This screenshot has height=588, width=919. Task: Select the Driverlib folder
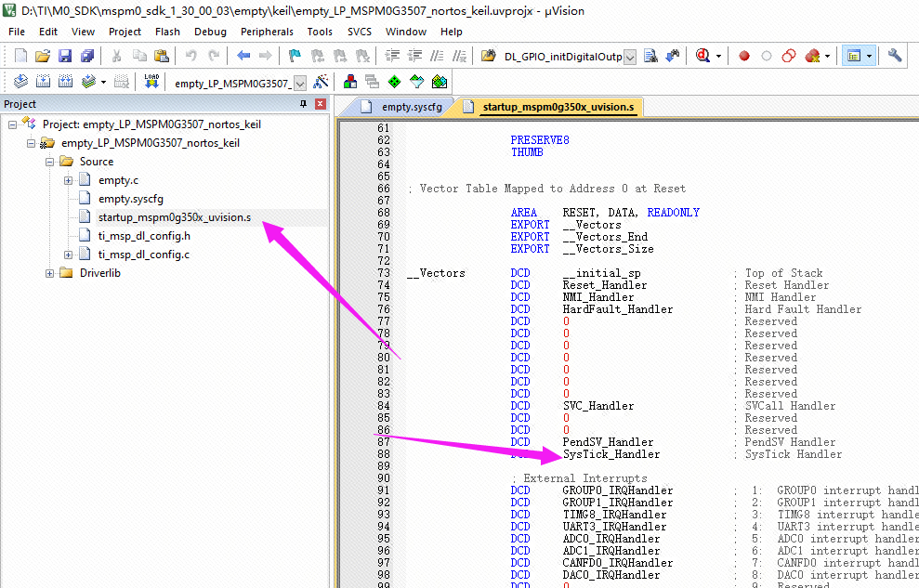pyautogui.click(x=100, y=273)
